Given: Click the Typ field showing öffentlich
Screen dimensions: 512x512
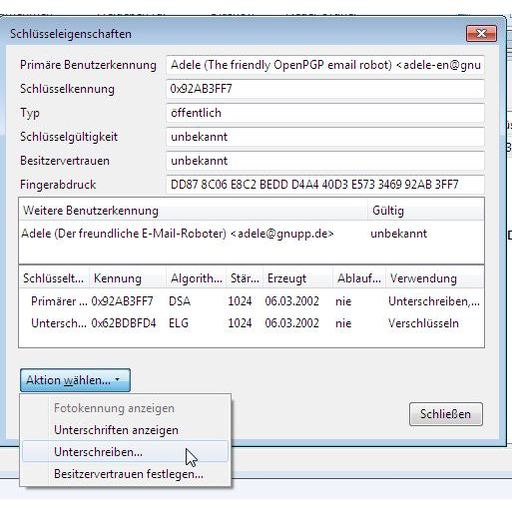Looking at the screenshot, I should pos(325,113).
